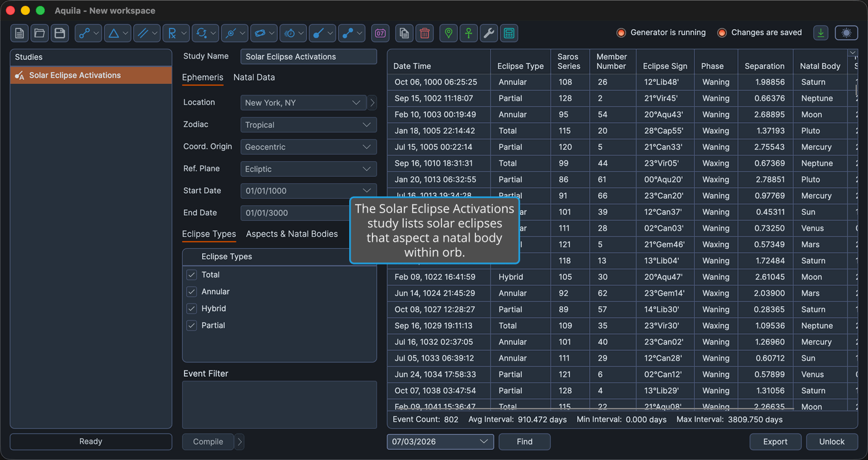
Task: Click the End Date 01/01/3000 field
Action: point(296,213)
